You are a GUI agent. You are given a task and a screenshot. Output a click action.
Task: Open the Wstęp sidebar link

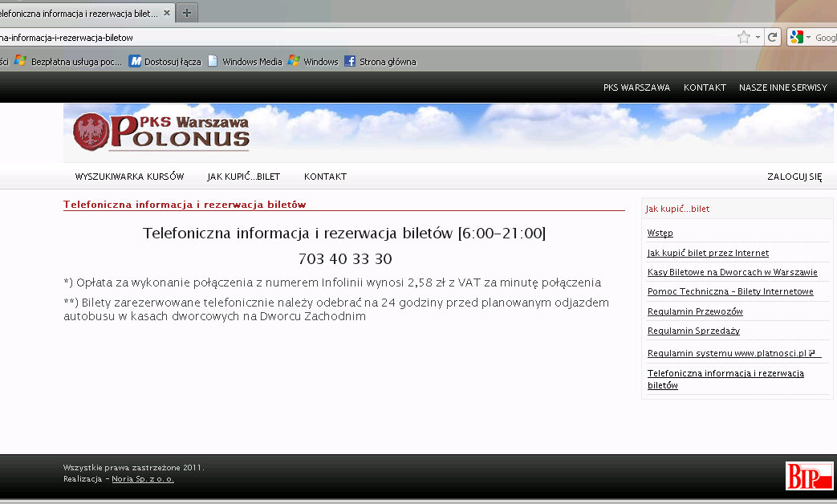click(x=660, y=233)
